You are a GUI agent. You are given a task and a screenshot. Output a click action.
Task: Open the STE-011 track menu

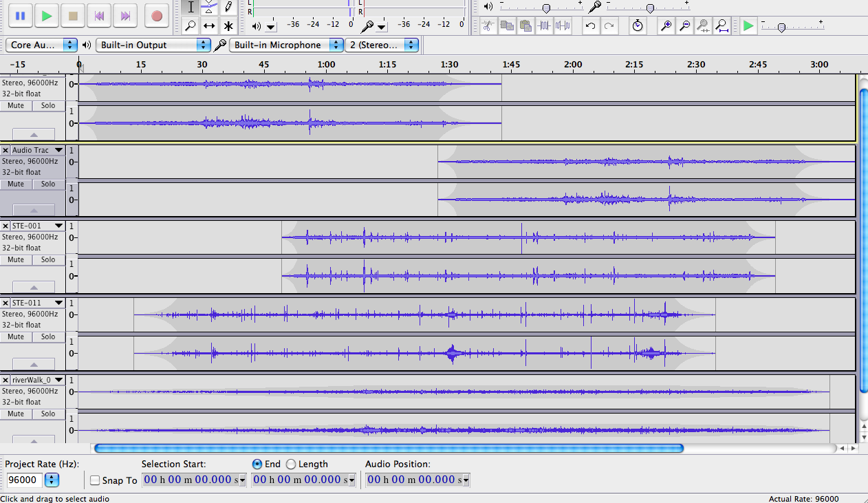click(x=58, y=303)
